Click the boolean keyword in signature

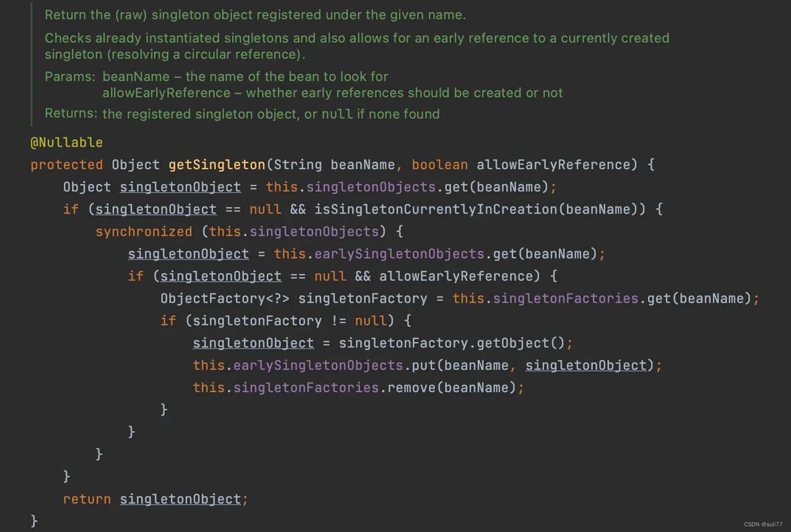[440, 165]
